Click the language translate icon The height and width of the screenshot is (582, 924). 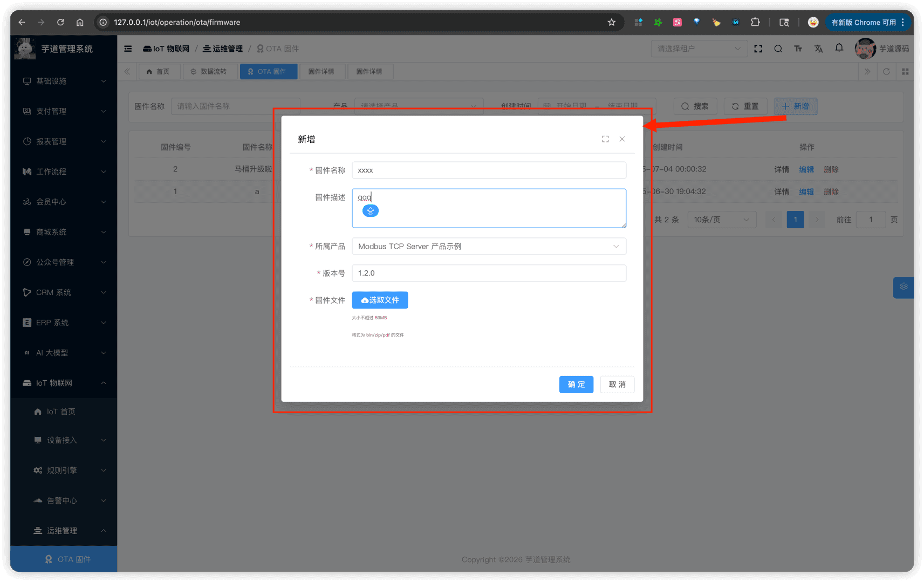[818, 49]
